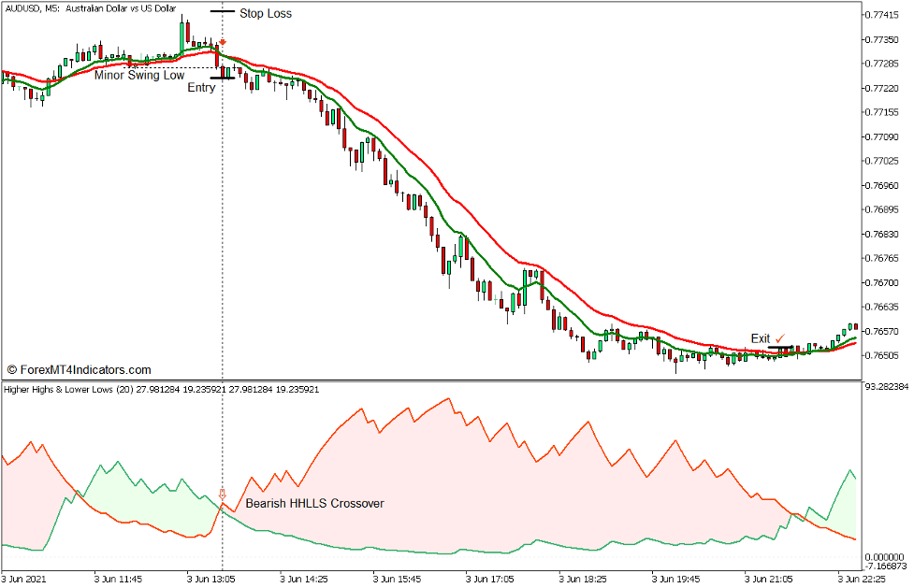This screenshot has height=588, width=914.
Task: Select the black Entry price marker line
Action: click(223, 78)
